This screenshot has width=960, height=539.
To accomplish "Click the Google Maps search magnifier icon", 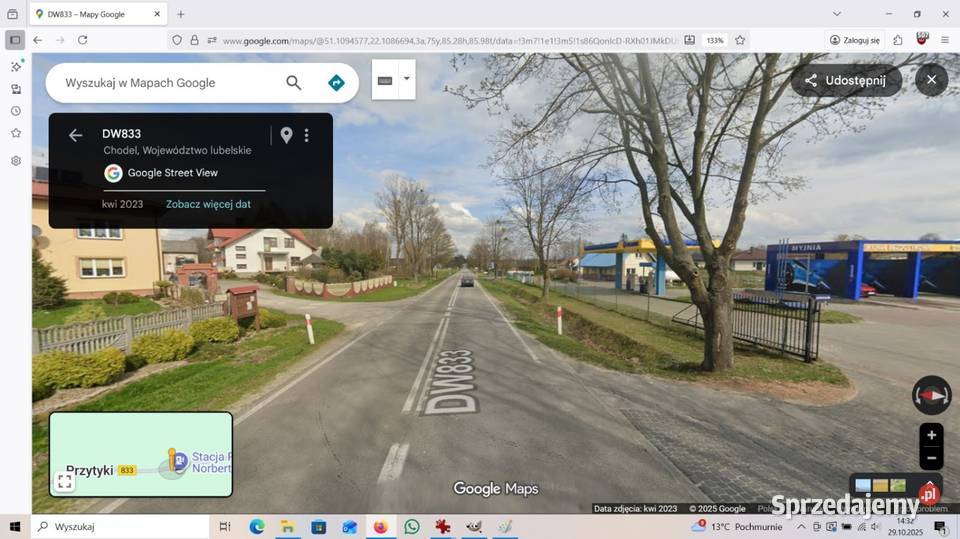I will (294, 83).
